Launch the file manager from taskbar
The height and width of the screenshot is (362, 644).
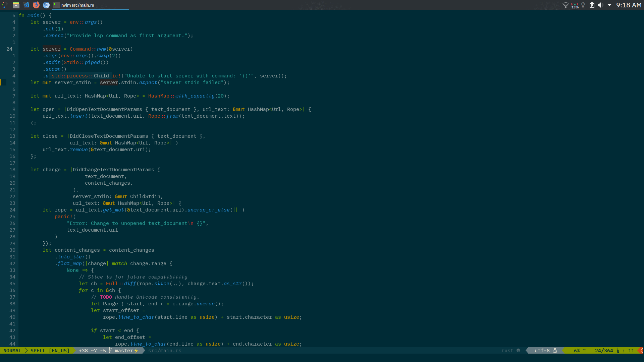(x=16, y=5)
